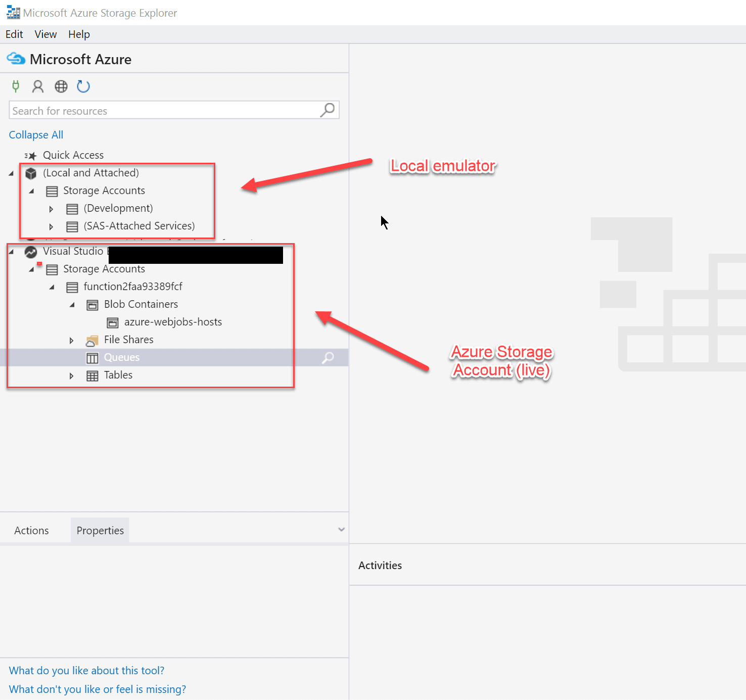Screen dimensions: 746x700
Task: Click the Collapse All link
Action: [x=36, y=134]
